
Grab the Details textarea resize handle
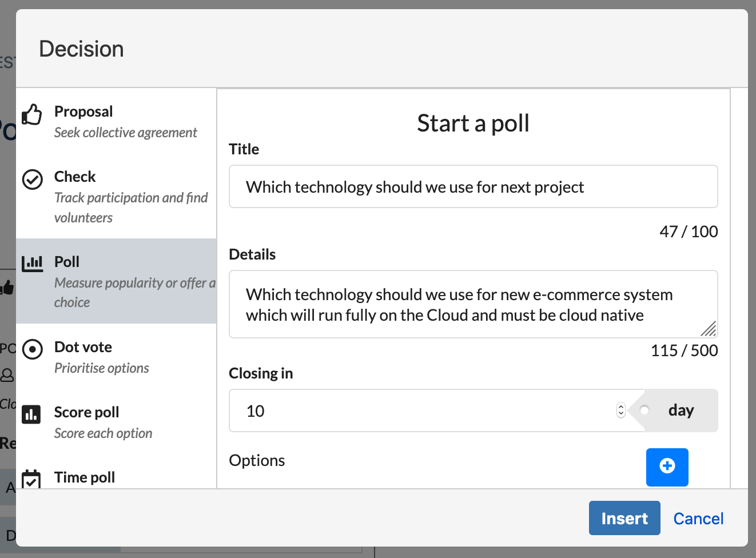709,329
